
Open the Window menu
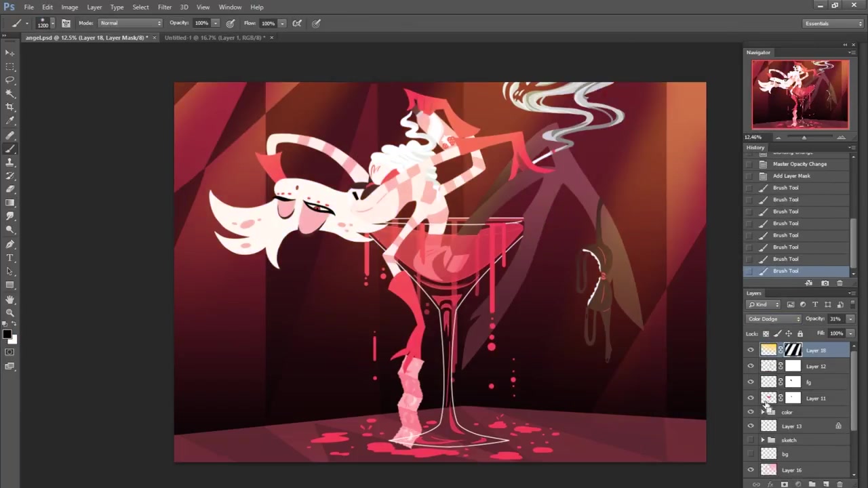tap(230, 7)
